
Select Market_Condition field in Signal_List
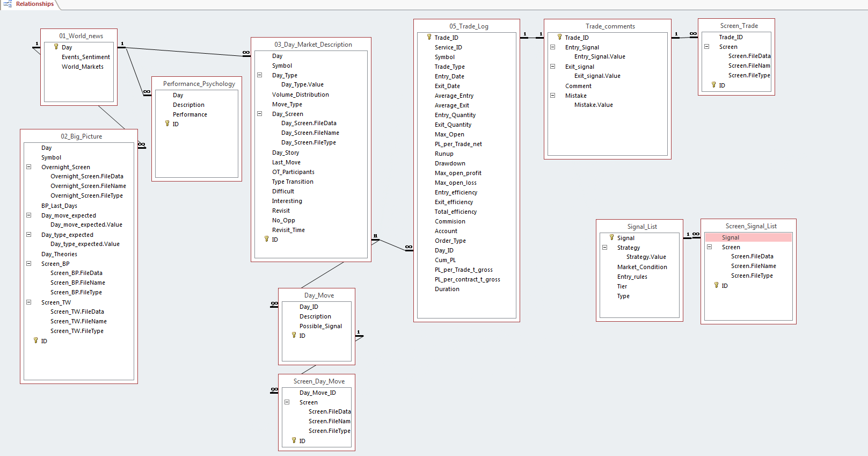click(642, 267)
